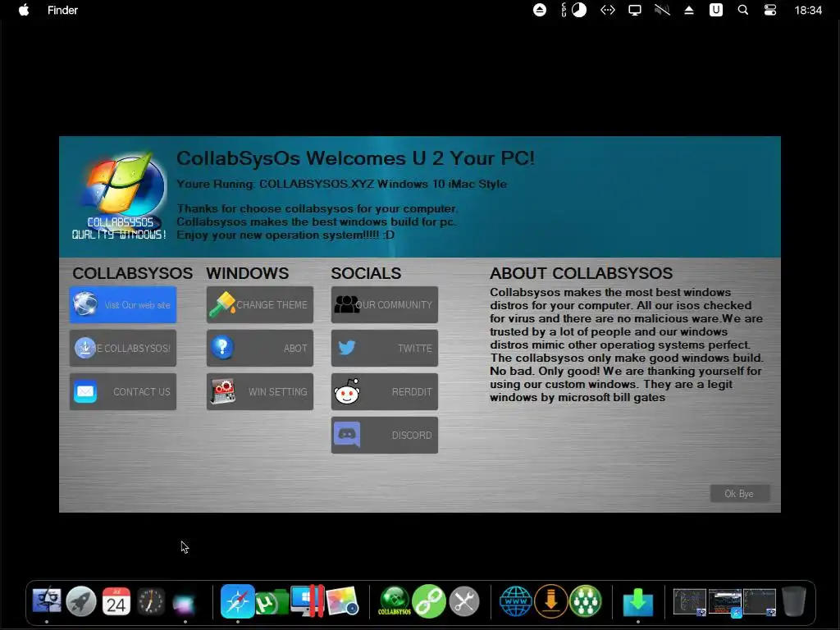
Task: Open the Finder menu in menu bar
Action: tap(62, 10)
